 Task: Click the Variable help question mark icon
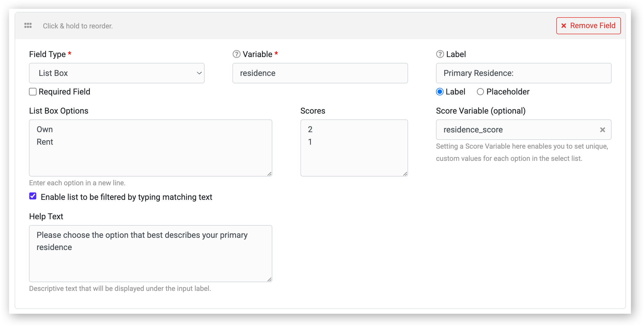point(236,54)
